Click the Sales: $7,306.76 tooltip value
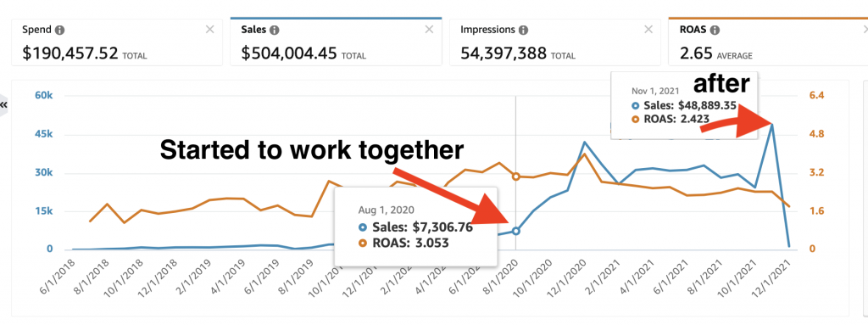This screenshot has height=325, width=868. click(422, 227)
